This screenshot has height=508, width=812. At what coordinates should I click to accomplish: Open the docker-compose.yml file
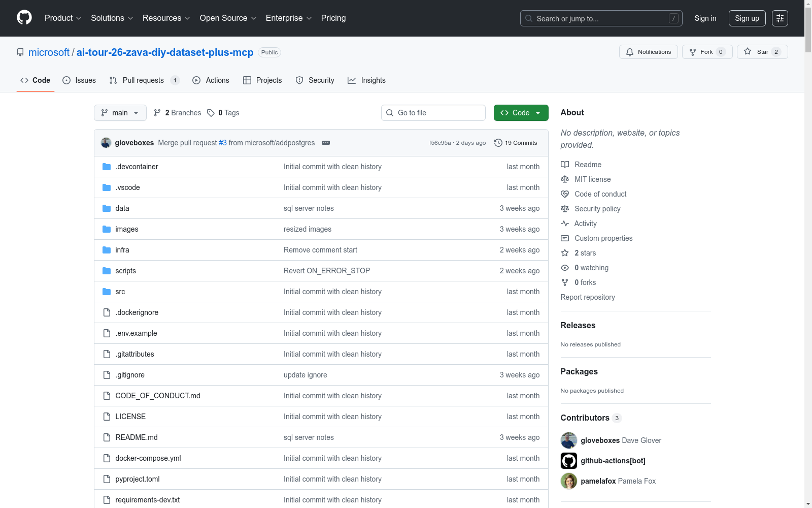tap(148, 458)
